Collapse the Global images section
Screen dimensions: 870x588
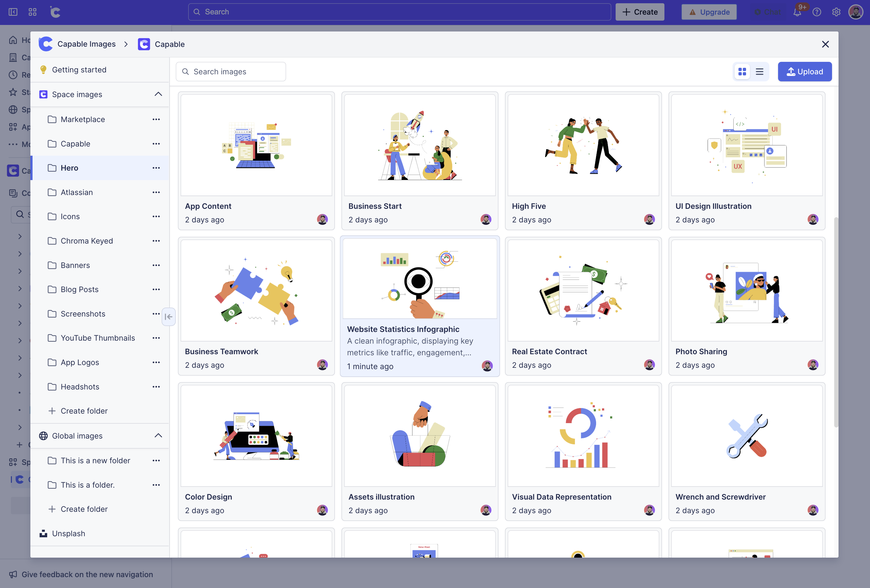click(x=158, y=436)
